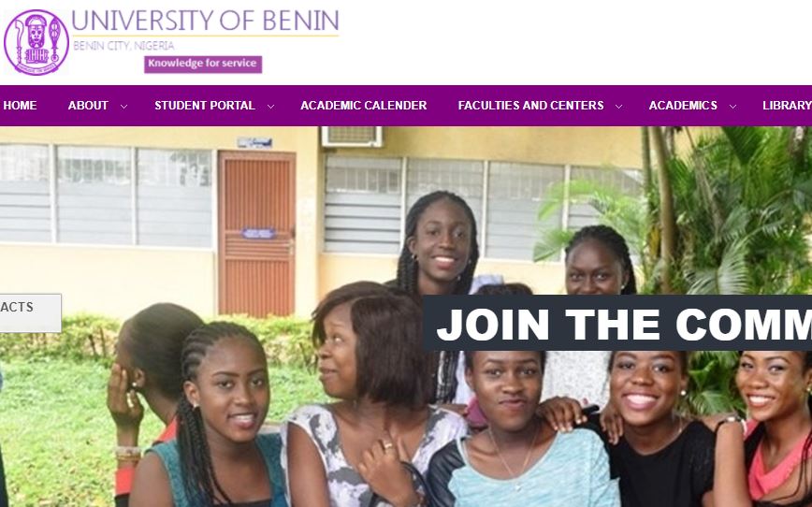The width and height of the screenshot is (812, 507).
Task: Click the orange door in banner photo
Action: point(257,233)
